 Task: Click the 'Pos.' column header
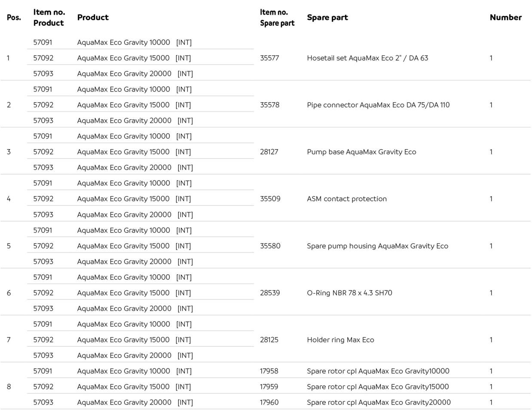pyautogui.click(x=14, y=18)
